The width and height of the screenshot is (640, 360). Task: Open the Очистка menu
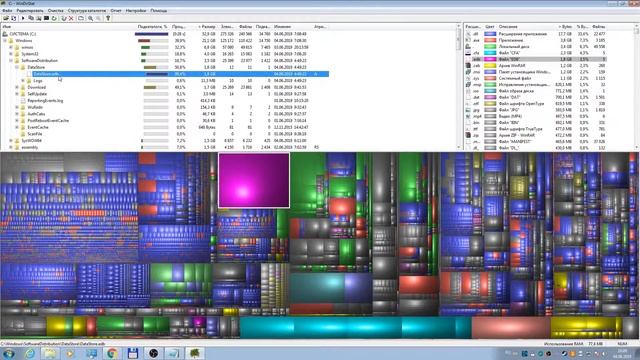pos(56,11)
